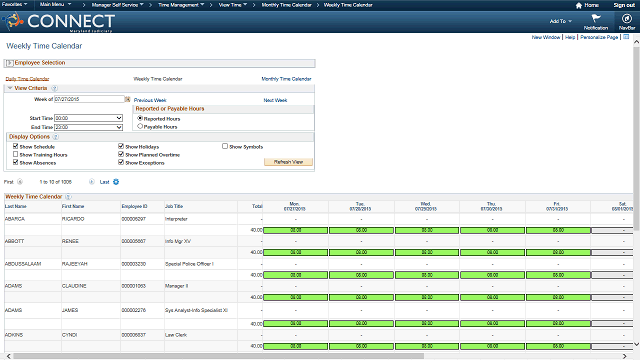Click the Home house icon
640x360 pixels.
point(578,5)
